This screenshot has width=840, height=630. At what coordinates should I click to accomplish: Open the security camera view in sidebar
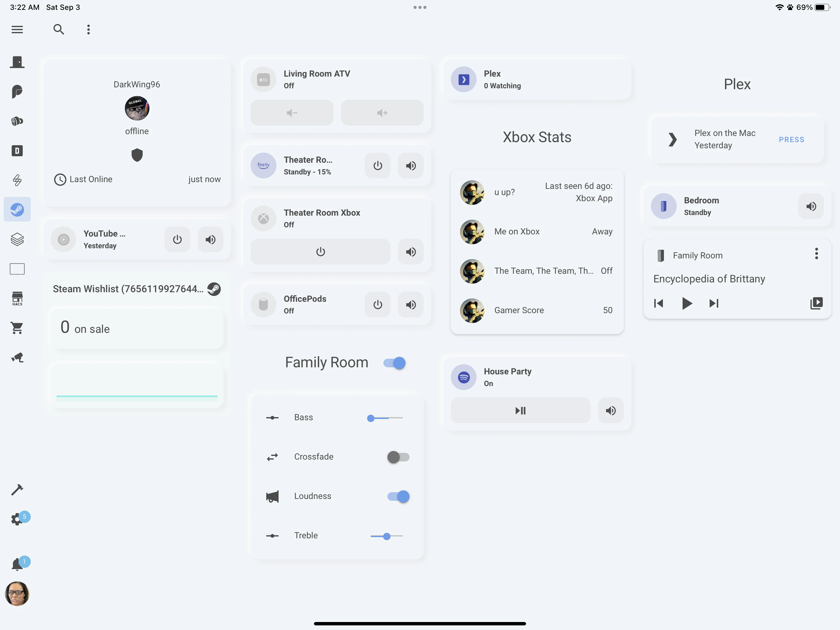[17, 357]
